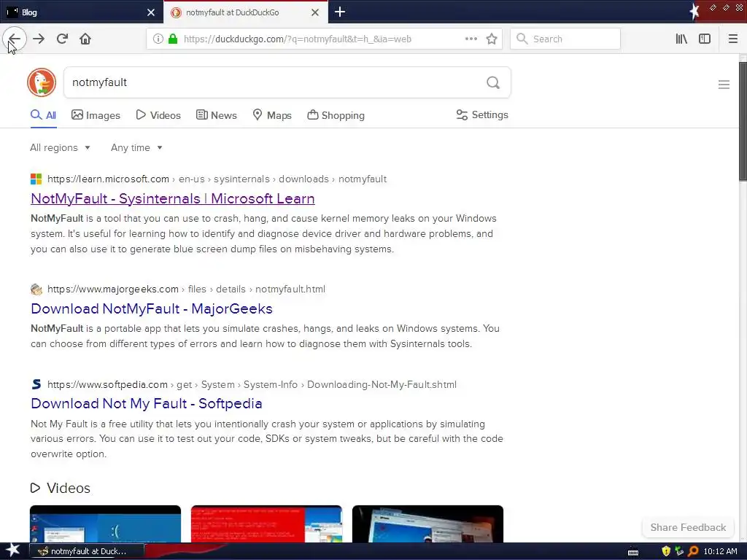Open the red-screen video thumbnail
Screen dimensions: 747x560
[266, 524]
